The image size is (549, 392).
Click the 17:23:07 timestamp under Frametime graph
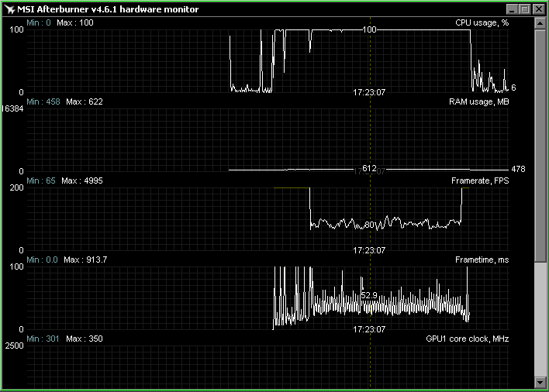[369, 328]
